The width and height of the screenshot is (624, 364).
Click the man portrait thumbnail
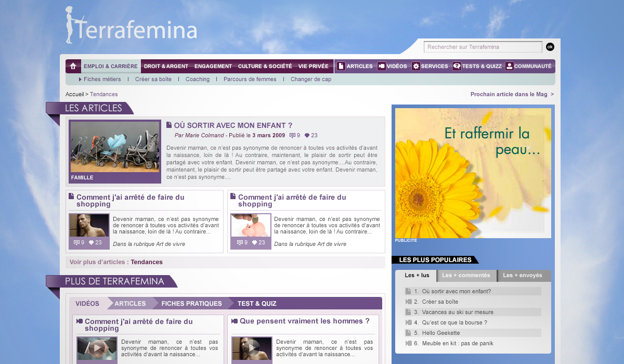click(89, 225)
